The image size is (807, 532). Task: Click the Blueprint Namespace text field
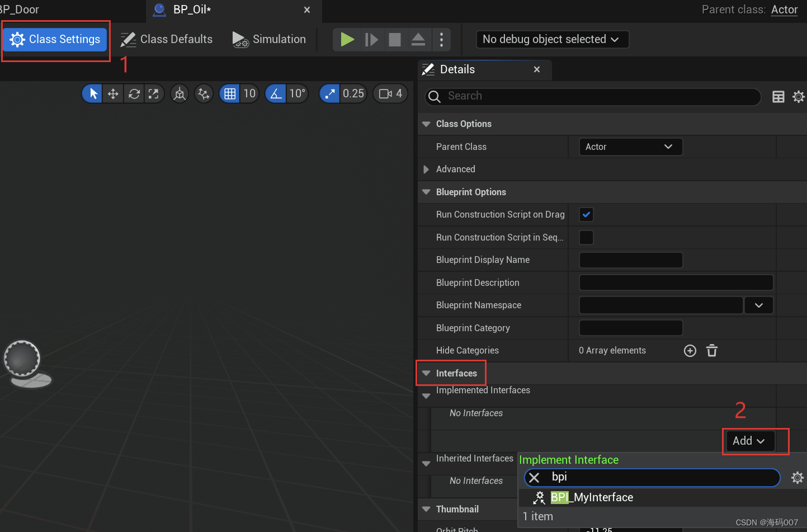click(661, 305)
